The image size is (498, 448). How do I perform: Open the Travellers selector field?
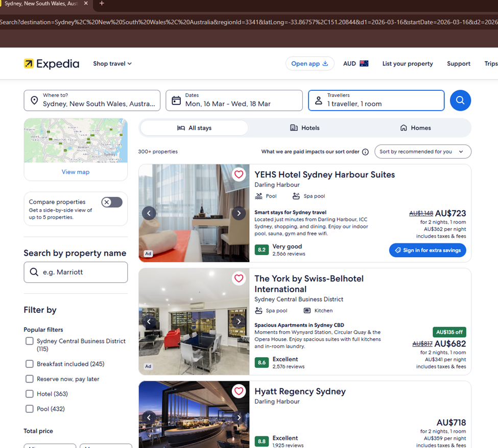pyautogui.click(x=376, y=101)
